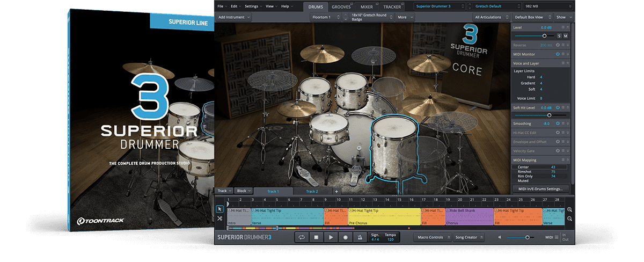Open the Edit menu

(235, 6)
